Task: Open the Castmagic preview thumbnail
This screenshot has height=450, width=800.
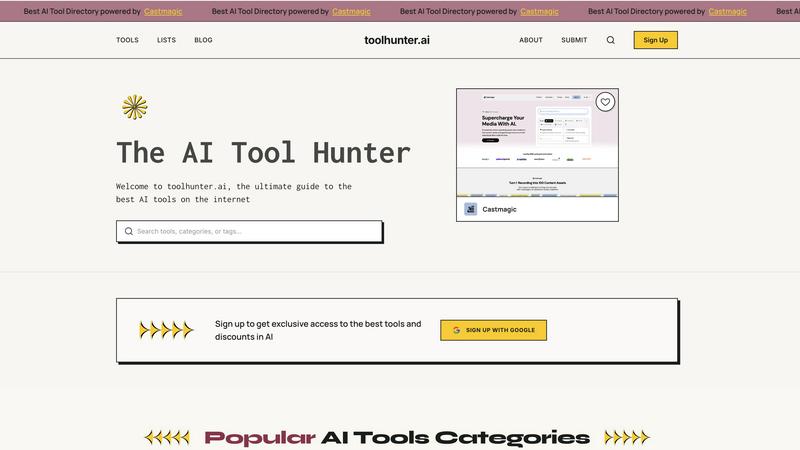Action: click(x=537, y=143)
